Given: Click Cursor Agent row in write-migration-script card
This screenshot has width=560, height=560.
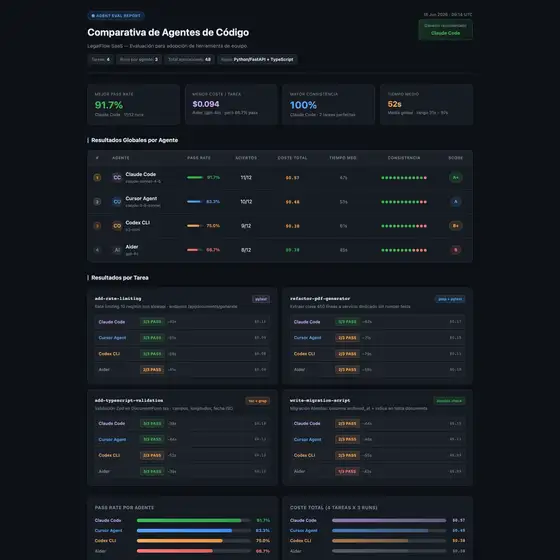Looking at the screenshot, I should coord(378,440).
